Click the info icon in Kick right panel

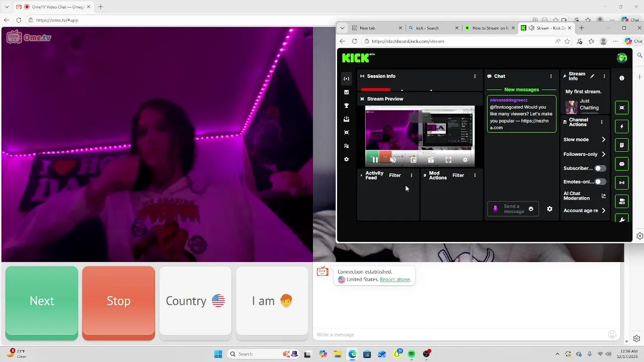tap(622, 78)
